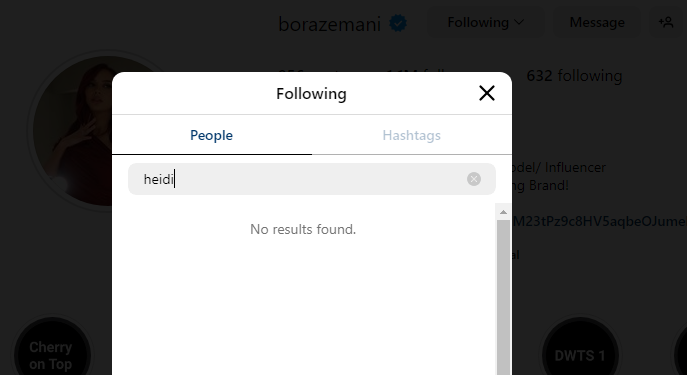Send a message via Message button
The height and width of the screenshot is (375, 687).
(x=597, y=22)
